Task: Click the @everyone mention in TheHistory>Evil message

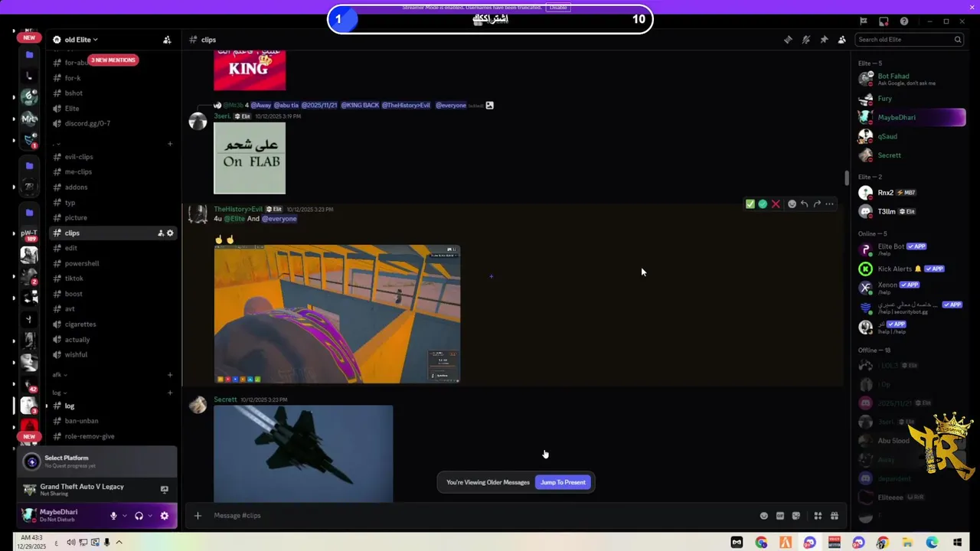Action: [279, 219]
